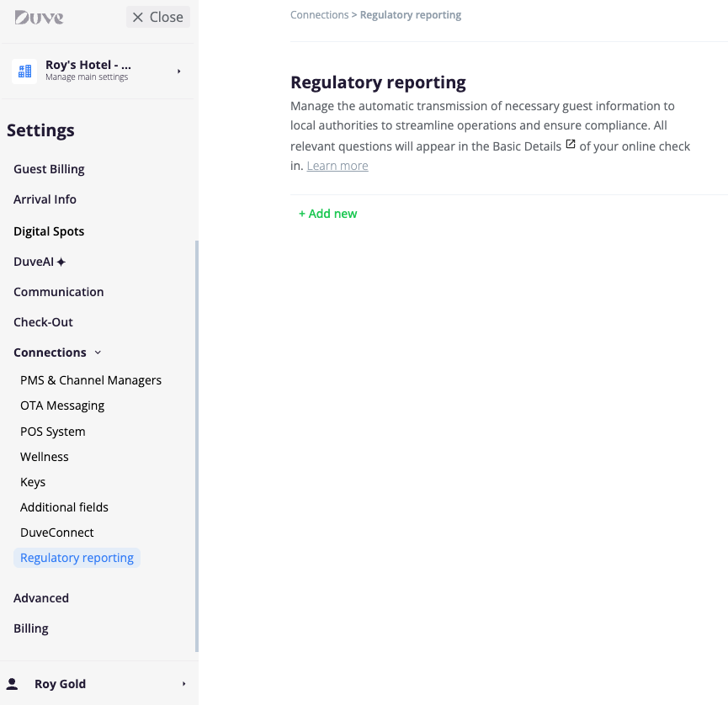Open Guest Billing settings

tap(49, 169)
